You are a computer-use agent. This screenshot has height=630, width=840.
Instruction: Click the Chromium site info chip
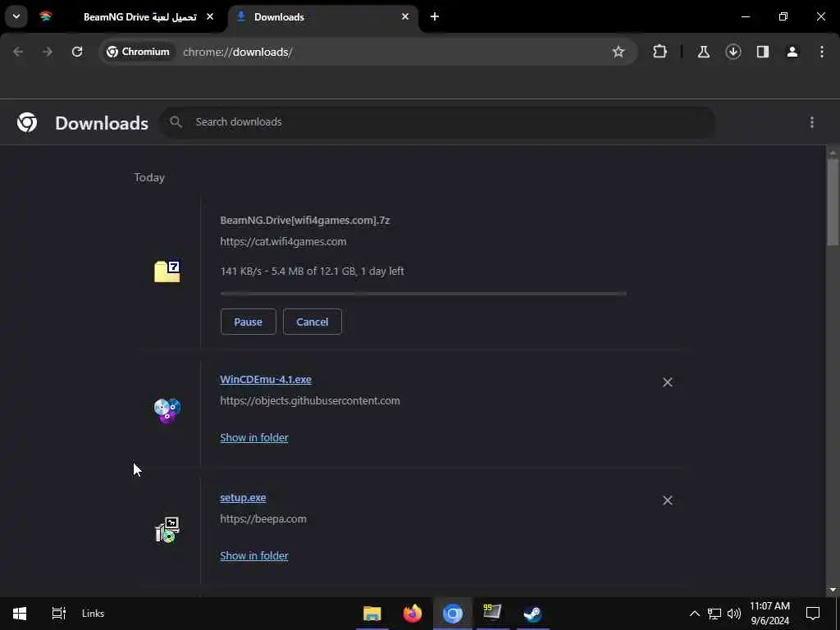138,52
